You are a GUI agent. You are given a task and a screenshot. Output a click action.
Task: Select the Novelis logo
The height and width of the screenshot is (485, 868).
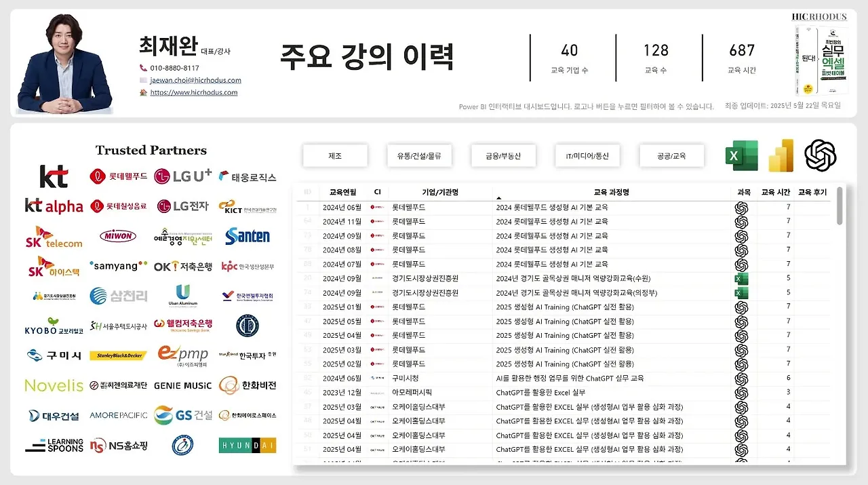54,385
